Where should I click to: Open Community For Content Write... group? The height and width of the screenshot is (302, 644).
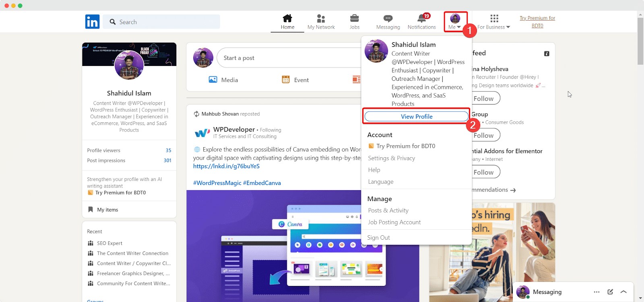pyautogui.click(x=133, y=284)
